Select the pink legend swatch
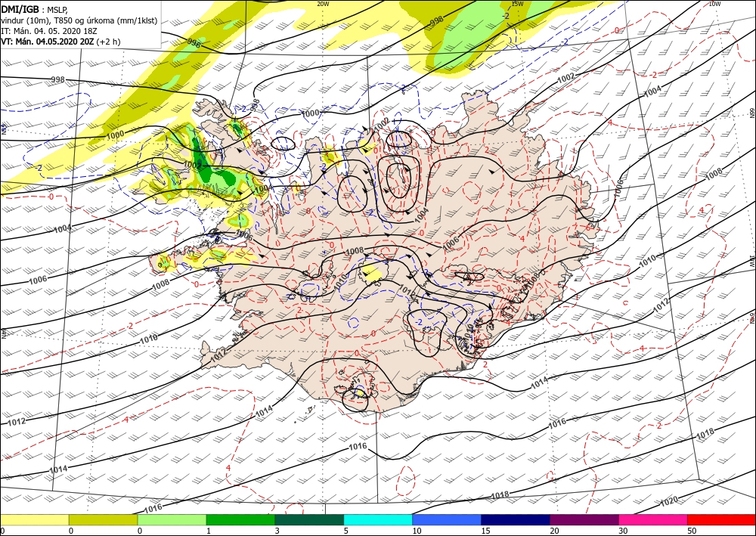Viewport: 756px width, 536px height. point(653,519)
